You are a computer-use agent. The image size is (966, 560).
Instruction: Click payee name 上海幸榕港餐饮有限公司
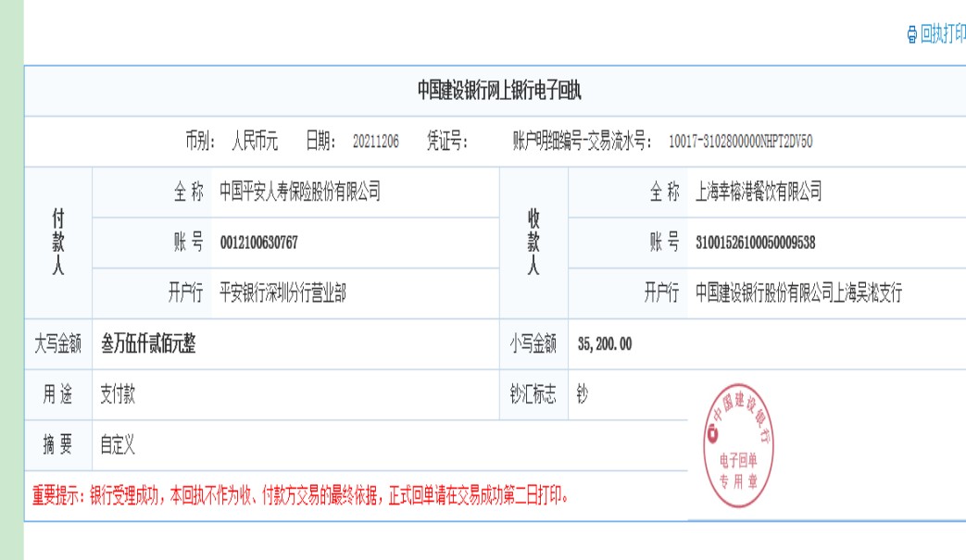point(759,193)
